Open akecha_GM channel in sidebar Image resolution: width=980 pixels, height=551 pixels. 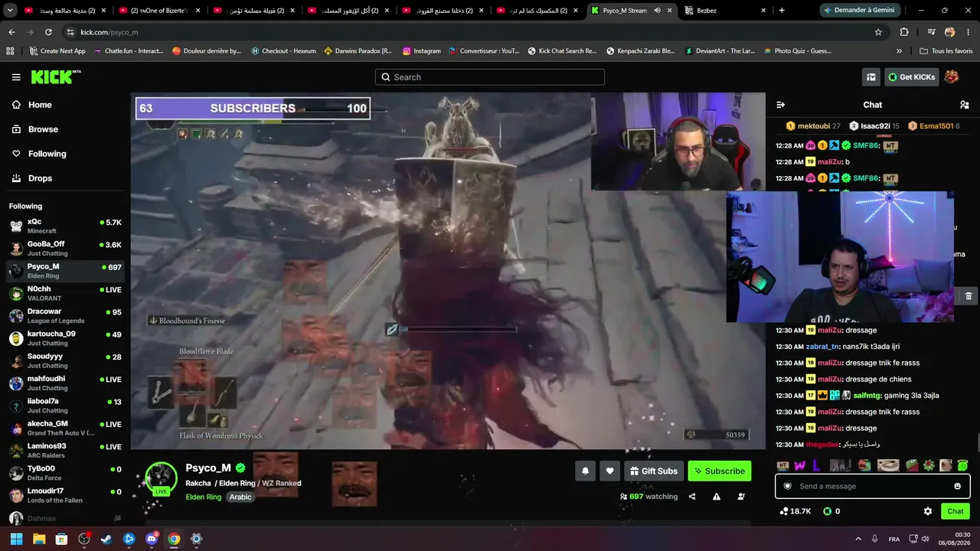tap(65, 428)
